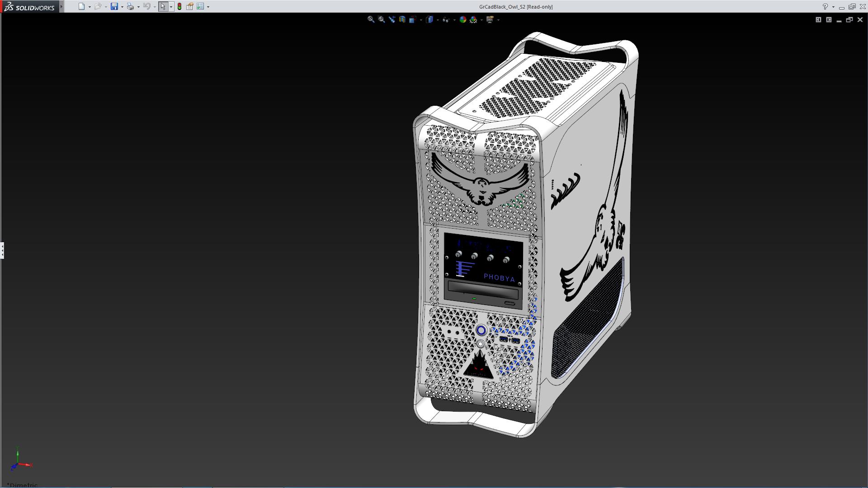
Task: Click the Rebuild traffic light icon
Action: click(179, 6)
